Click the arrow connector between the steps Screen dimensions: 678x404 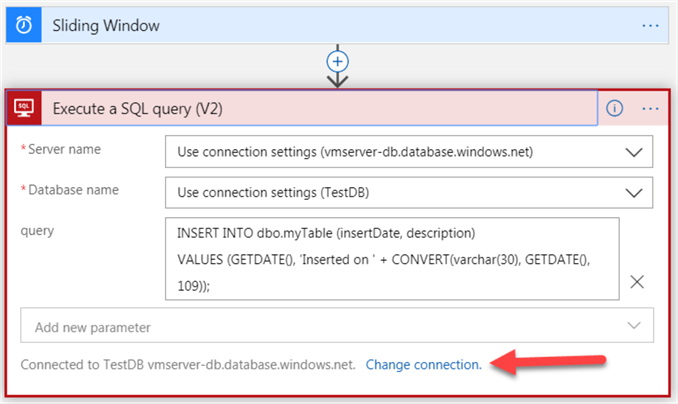click(338, 78)
